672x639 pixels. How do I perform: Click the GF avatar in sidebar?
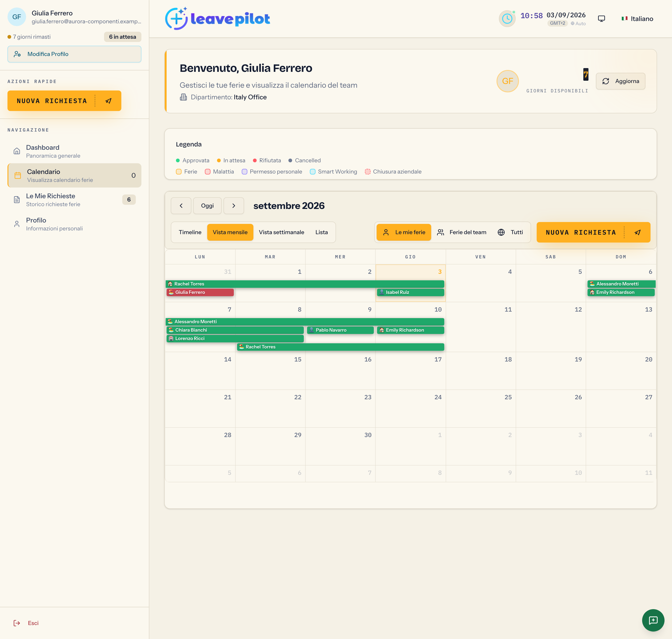17,17
